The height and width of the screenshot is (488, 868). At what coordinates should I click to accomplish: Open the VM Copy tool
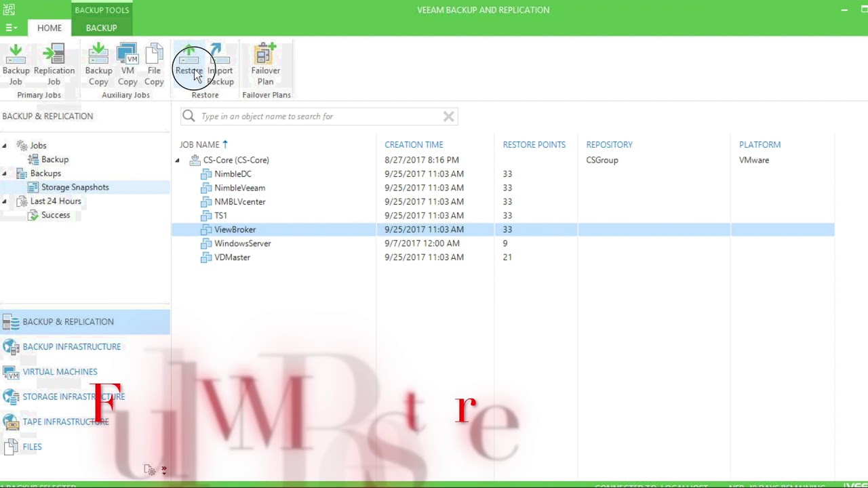[x=127, y=64]
